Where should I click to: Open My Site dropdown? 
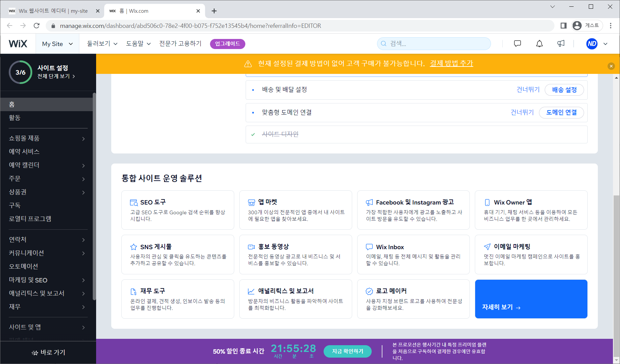57,44
